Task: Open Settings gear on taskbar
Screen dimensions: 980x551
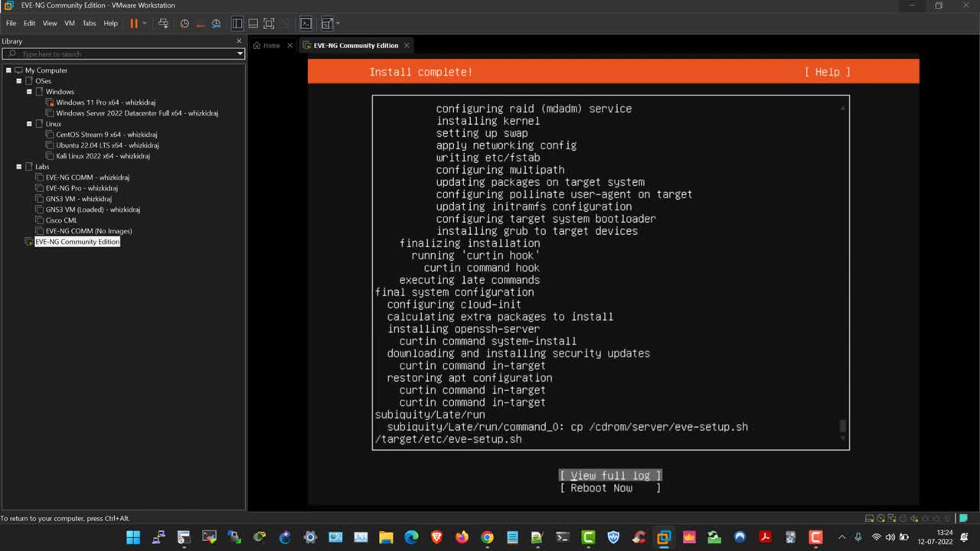Action: point(310,537)
